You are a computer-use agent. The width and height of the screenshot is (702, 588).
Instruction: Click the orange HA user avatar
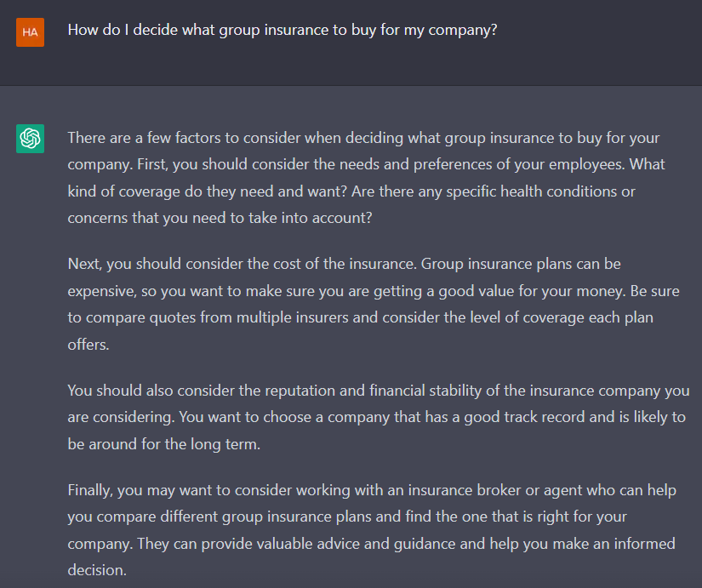coord(30,32)
